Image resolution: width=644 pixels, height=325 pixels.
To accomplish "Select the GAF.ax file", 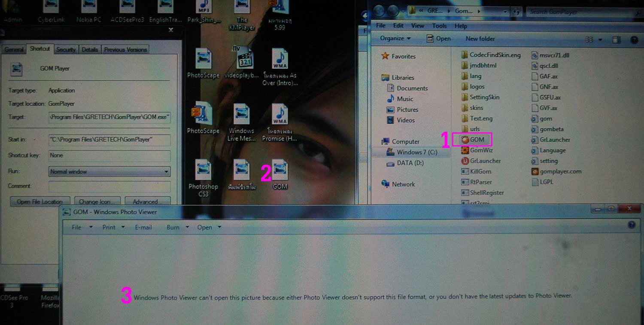I will (544, 76).
